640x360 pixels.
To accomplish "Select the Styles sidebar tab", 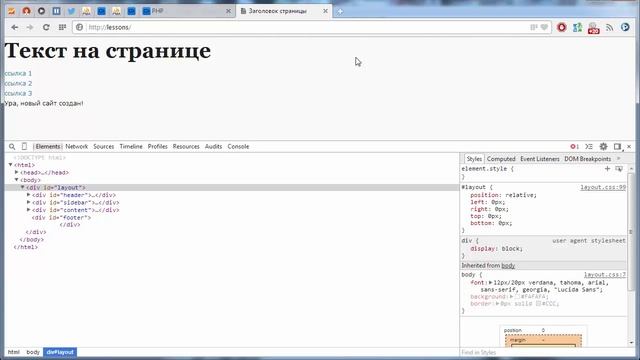I will pos(474,159).
